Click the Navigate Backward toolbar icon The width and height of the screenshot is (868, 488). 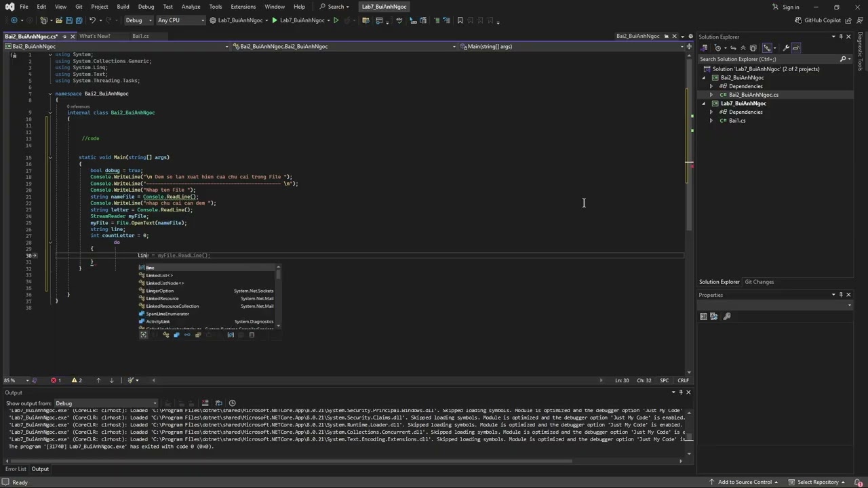(14, 20)
